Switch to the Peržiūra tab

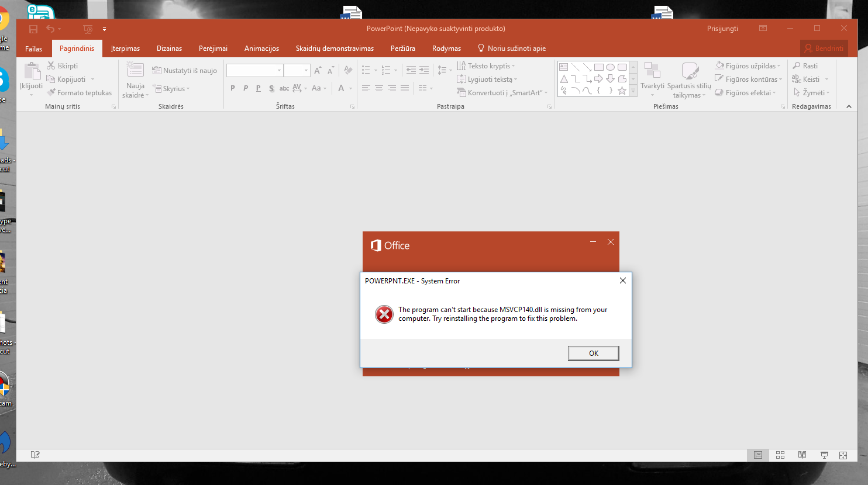pos(403,49)
